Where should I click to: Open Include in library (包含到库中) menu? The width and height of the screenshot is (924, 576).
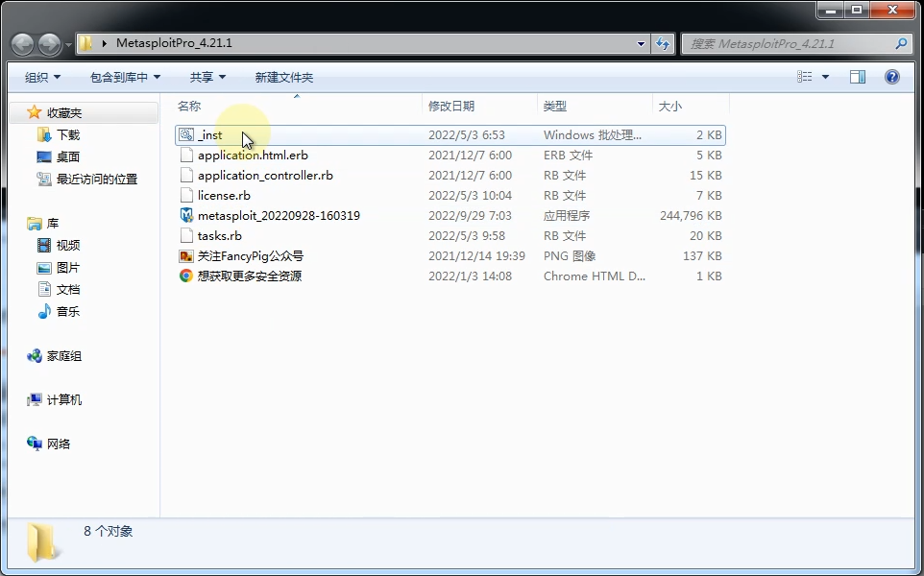[125, 77]
